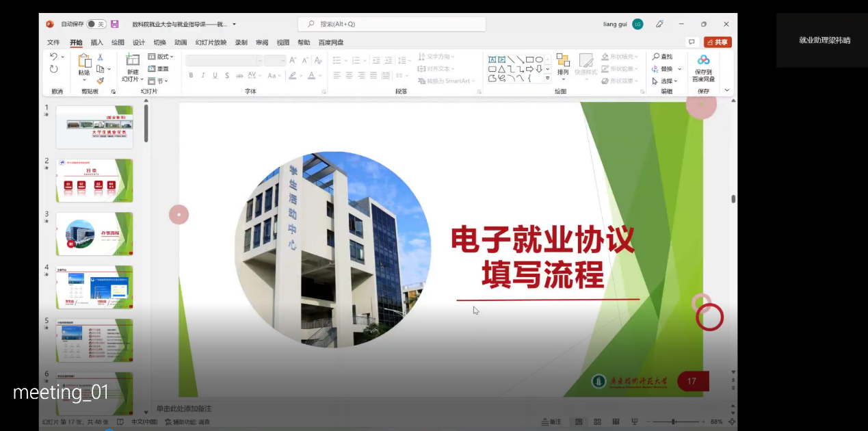Click the zoom slider in status bar

(674, 421)
